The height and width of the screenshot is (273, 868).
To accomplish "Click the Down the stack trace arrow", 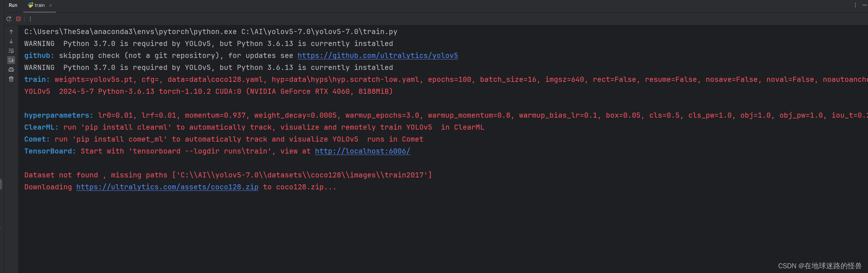I will 11,41.
